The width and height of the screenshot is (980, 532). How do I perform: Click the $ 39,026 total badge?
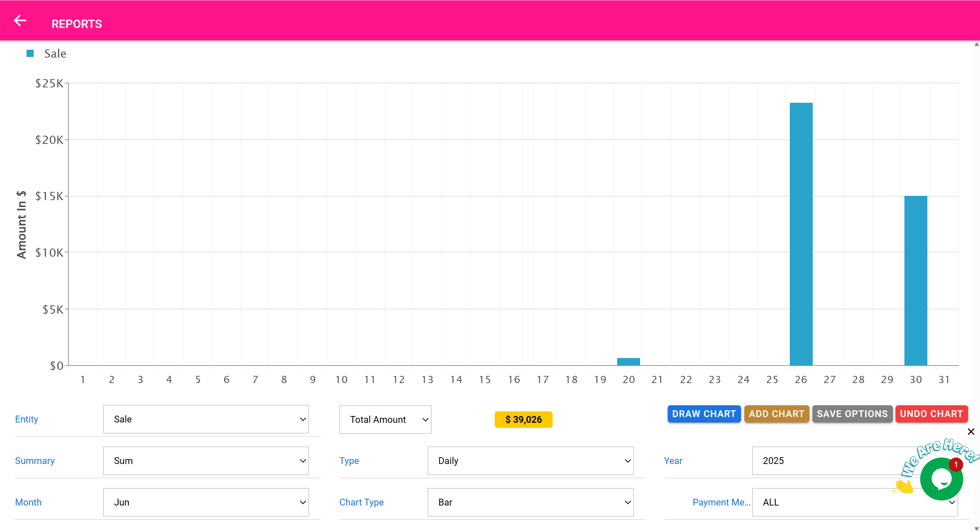click(523, 420)
